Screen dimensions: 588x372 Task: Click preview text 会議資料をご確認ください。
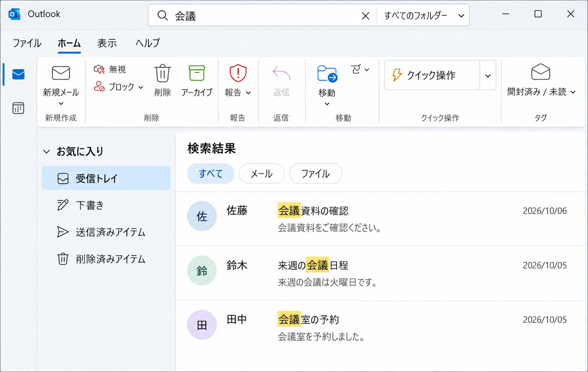[329, 228]
